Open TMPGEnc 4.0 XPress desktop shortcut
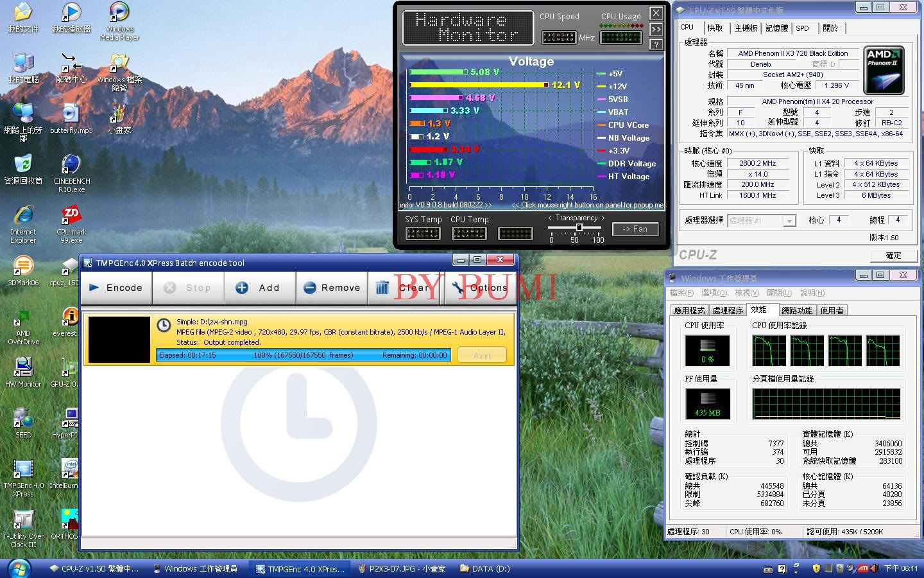The image size is (924, 578). pos(23,478)
